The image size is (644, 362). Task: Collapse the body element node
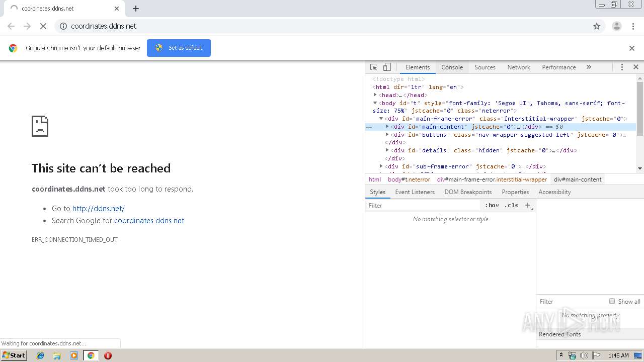pyautogui.click(x=375, y=103)
